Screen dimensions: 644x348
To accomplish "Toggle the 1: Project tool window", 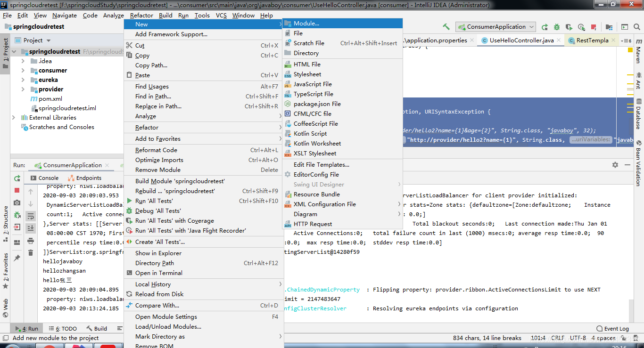I will click(x=5, y=53).
